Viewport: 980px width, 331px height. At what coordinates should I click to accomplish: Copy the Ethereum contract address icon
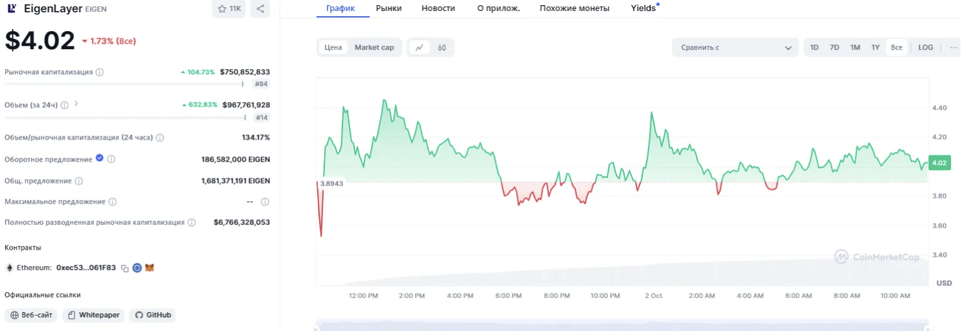(125, 268)
